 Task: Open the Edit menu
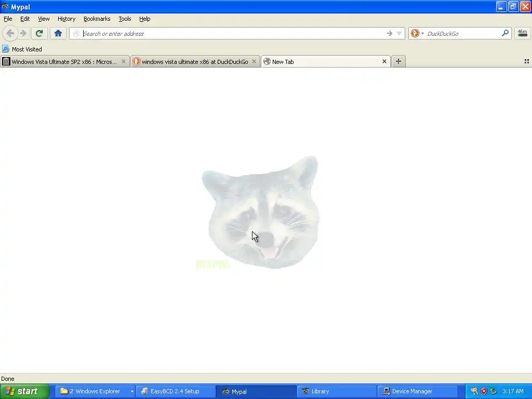[25, 19]
